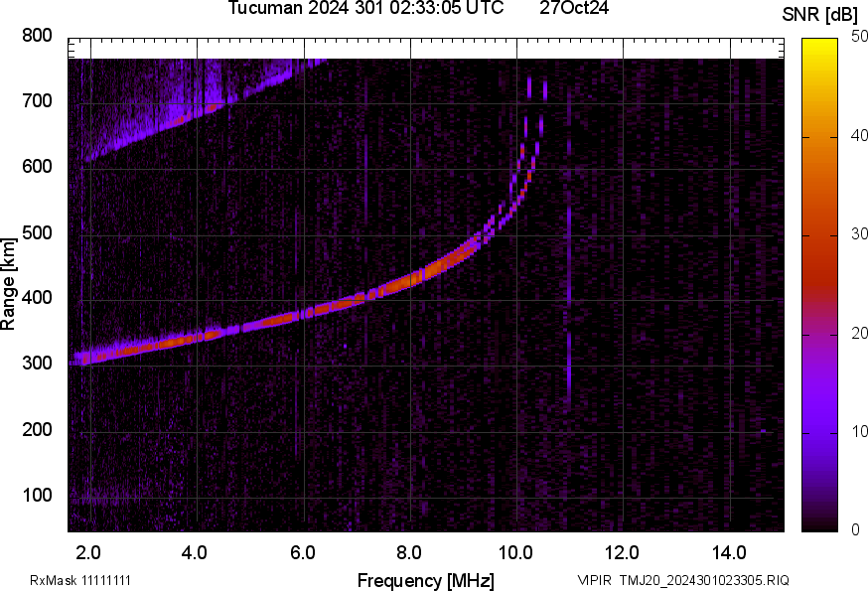868x591 pixels.
Task: Click the range tick label 400
Action: [37, 298]
